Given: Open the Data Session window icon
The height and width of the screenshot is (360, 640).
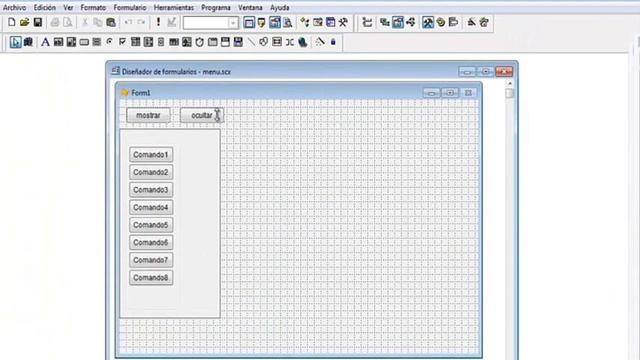Looking at the screenshot, I should pyautogui.click(x=262, y=22).
